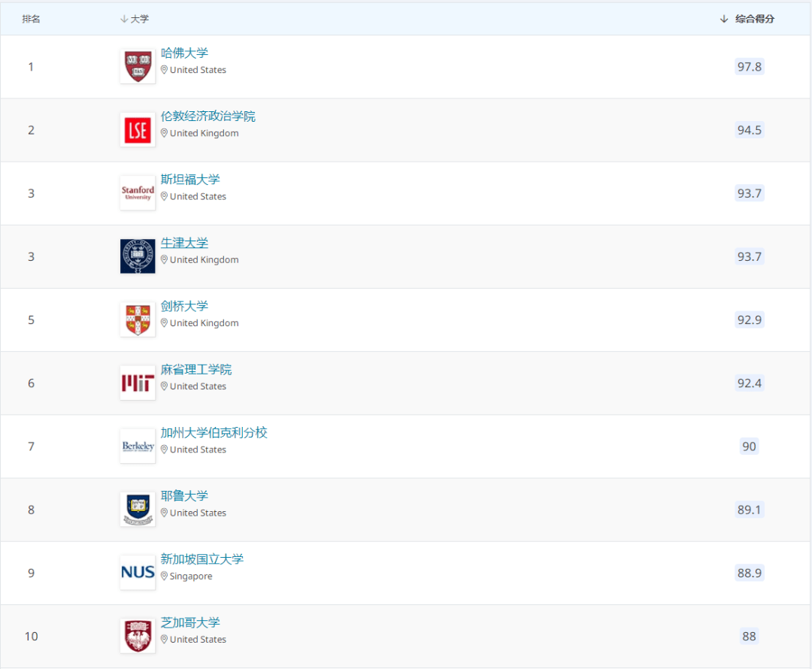Click rank number 9

pyautogui.click(x=31, y=574)
